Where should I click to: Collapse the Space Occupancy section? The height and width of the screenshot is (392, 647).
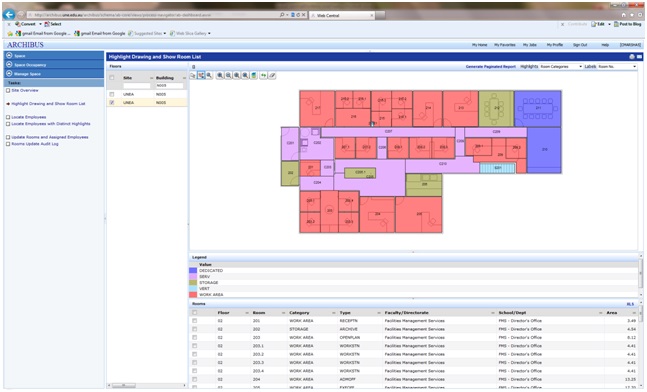click(x=9, y=64)
